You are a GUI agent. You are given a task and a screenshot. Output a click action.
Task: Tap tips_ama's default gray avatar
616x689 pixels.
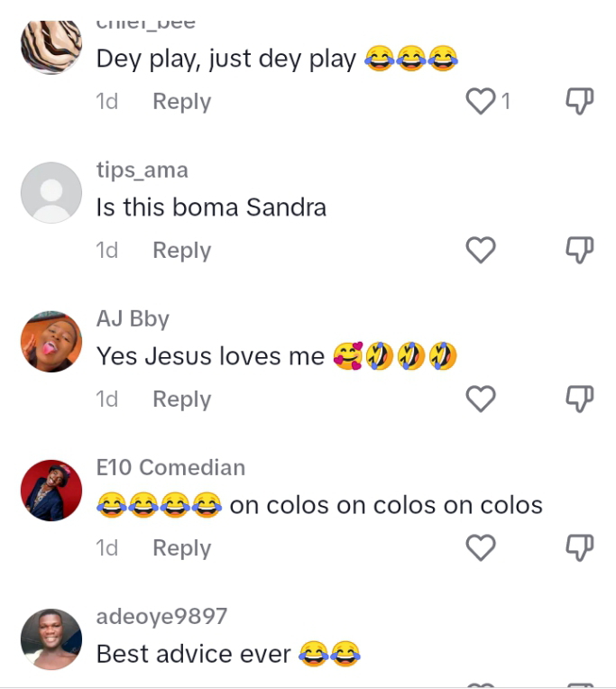click(x=51, y=192)
